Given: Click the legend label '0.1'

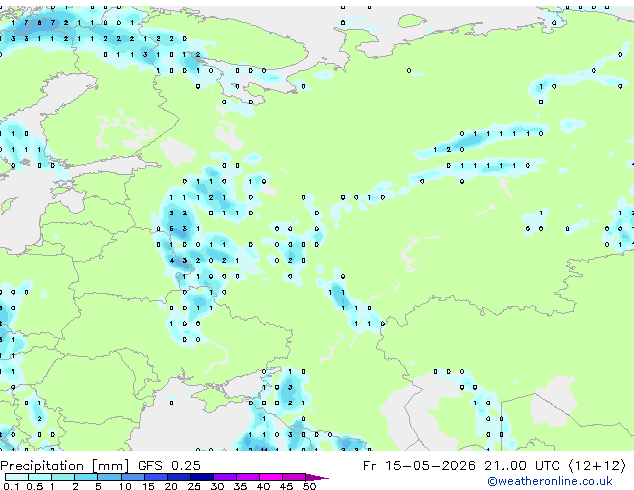Looking at the screenshot, I should pyautogui.click(x=11, y=486).
